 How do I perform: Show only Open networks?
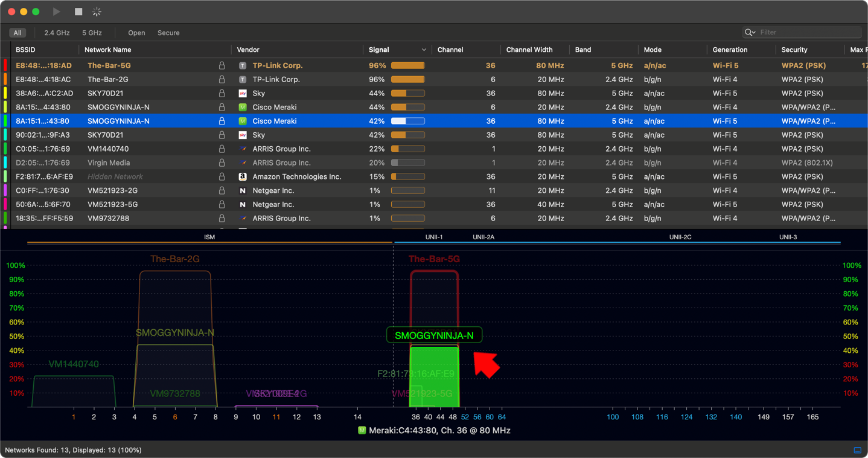[x=136, y=33]
